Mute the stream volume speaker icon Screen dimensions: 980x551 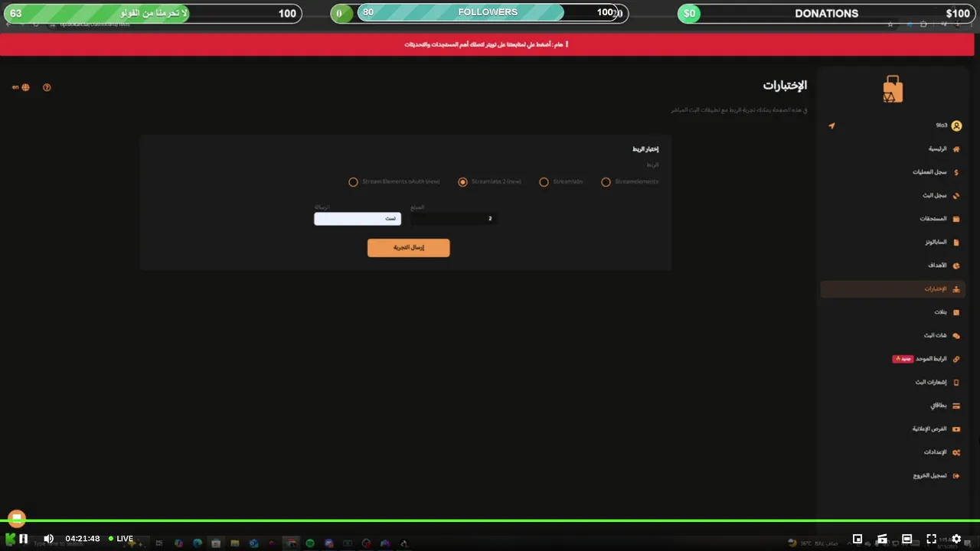tap(48, 539)
